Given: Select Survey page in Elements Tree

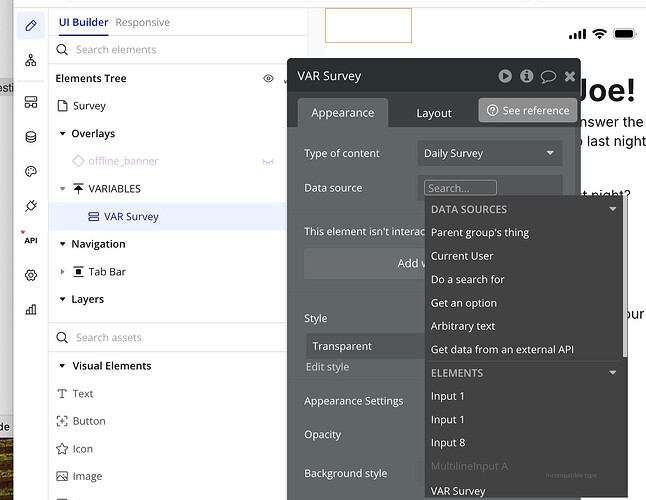Looking at the screenshot, I should [89, 106].
